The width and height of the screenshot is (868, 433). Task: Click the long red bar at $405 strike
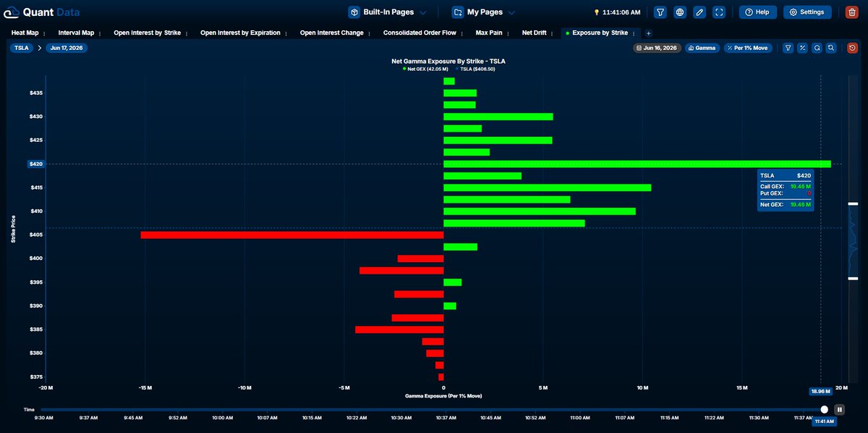pos(292,235)
